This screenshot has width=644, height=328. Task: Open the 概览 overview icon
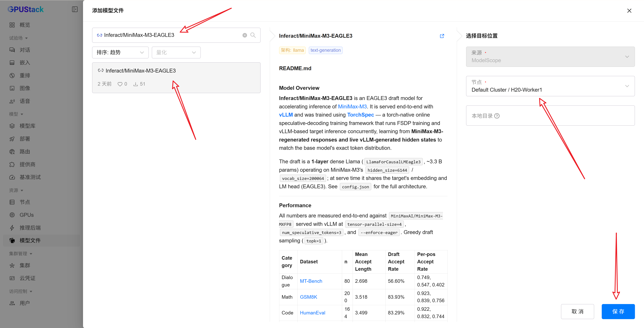tap(12, 25)
